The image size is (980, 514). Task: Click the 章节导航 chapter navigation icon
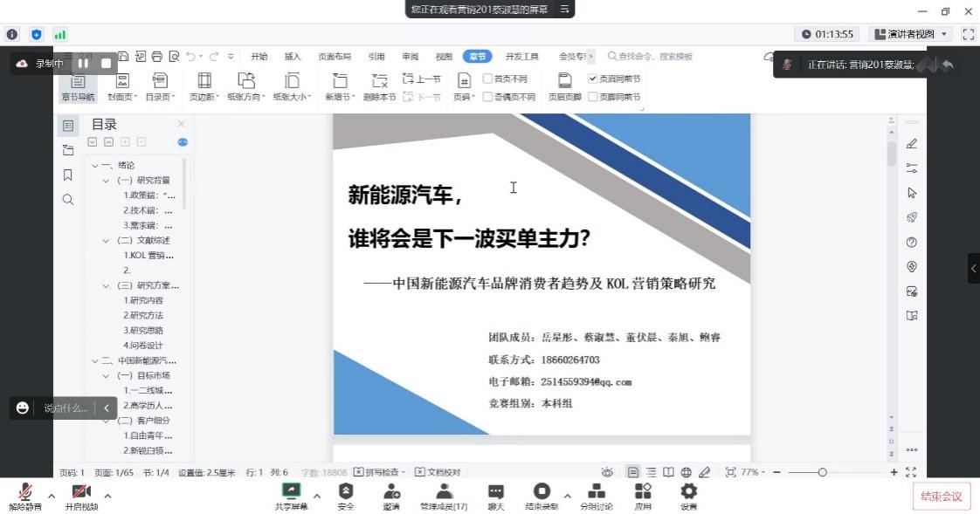(x=78, y=82)
